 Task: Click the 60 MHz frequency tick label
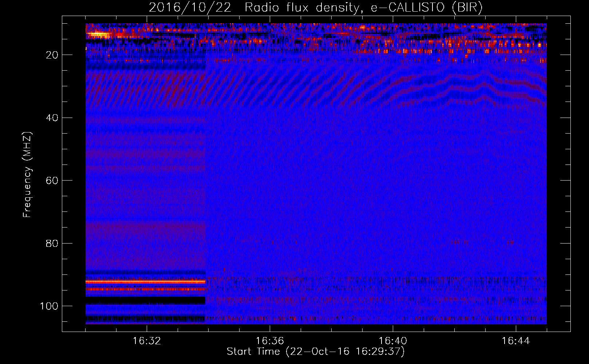pyautogui.click(x=52, y=181)
